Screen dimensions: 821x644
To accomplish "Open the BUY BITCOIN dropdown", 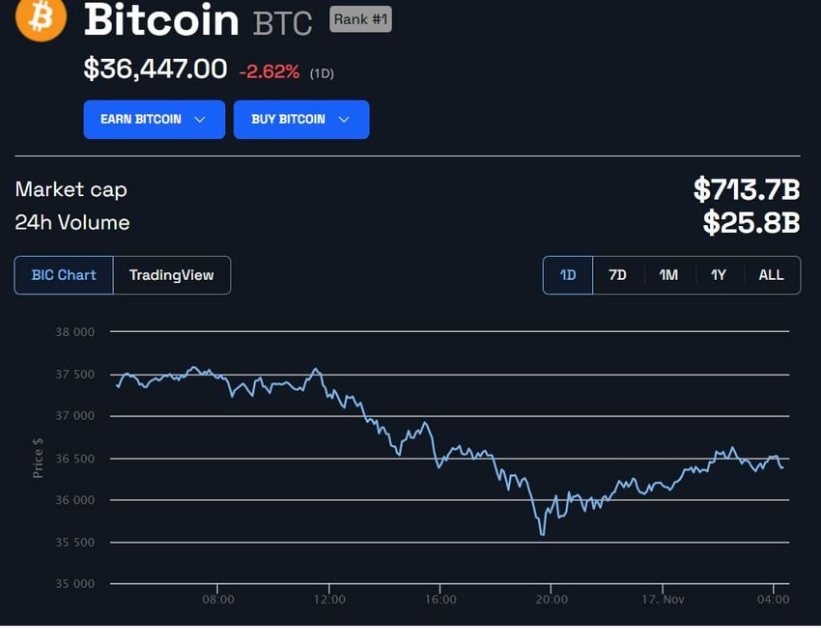I will point(301,119).
